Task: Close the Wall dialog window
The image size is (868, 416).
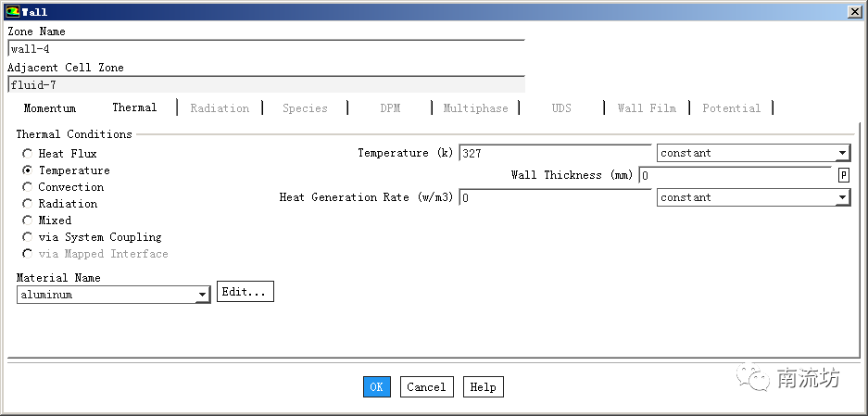Action: [853, 12]
